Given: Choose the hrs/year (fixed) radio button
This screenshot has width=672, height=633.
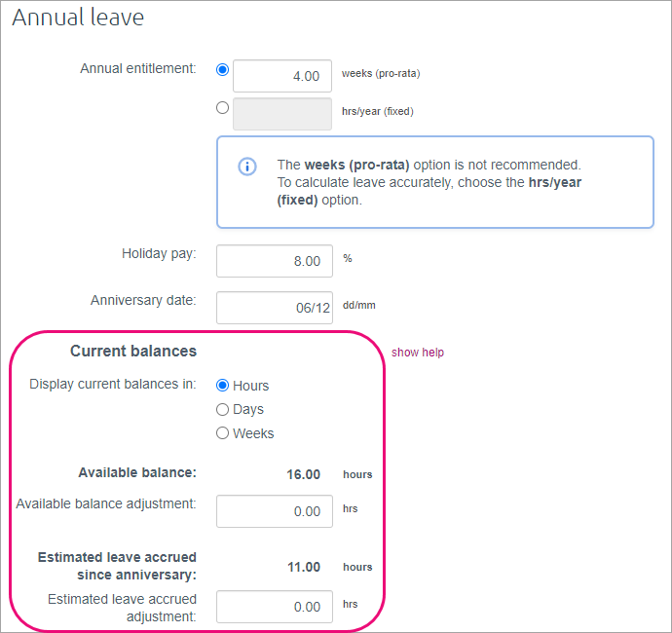Looking at the screenshot, I should (223, 108).
